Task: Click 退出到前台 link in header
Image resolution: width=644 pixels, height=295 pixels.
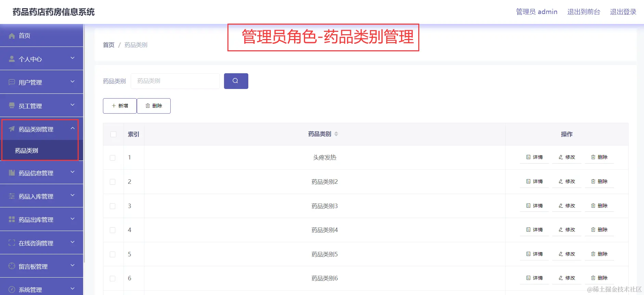Action: 583,12
